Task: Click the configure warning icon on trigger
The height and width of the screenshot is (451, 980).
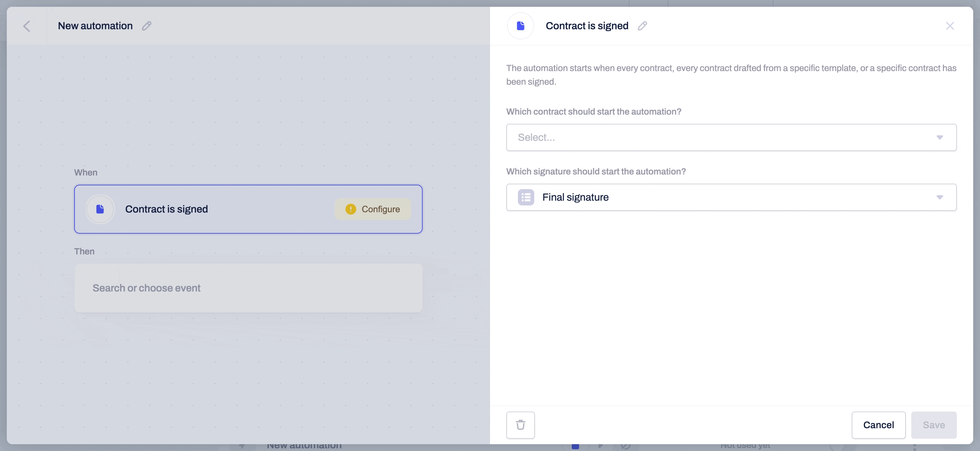Action: click(x=350, y=208)
